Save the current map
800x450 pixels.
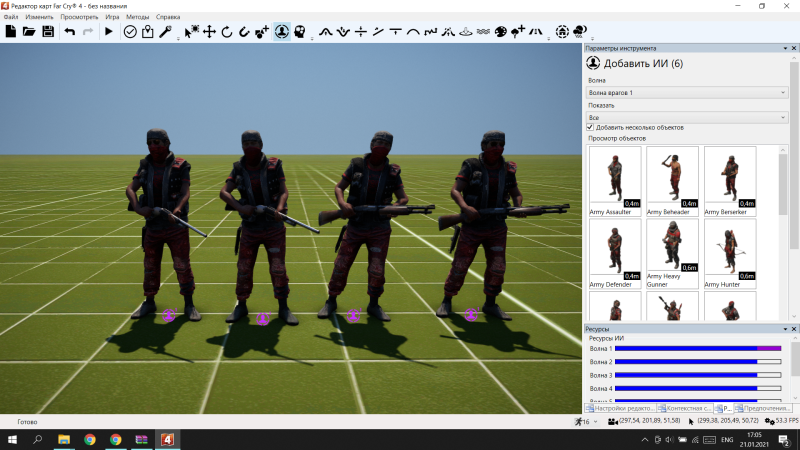click(x=48, y=32)
